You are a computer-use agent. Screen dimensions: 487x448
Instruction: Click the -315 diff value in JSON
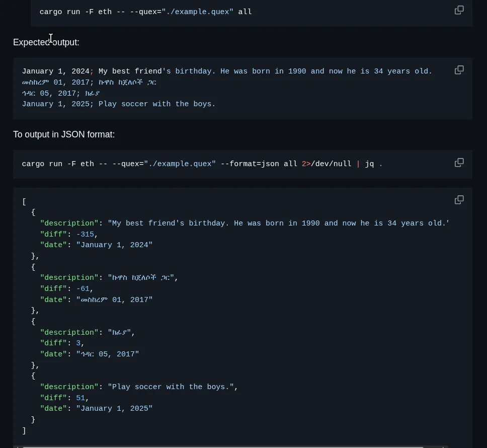[x=85, y=235]
